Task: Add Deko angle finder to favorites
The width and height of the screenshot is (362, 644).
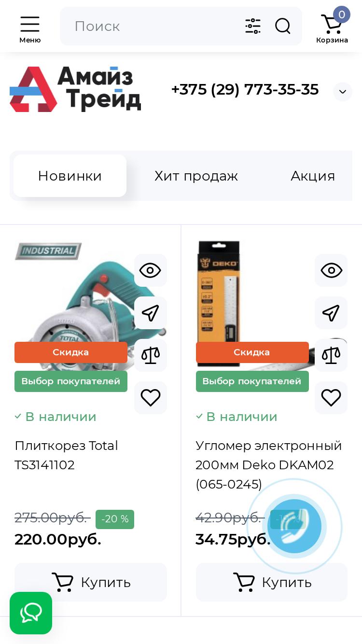Action: point(331,398)
